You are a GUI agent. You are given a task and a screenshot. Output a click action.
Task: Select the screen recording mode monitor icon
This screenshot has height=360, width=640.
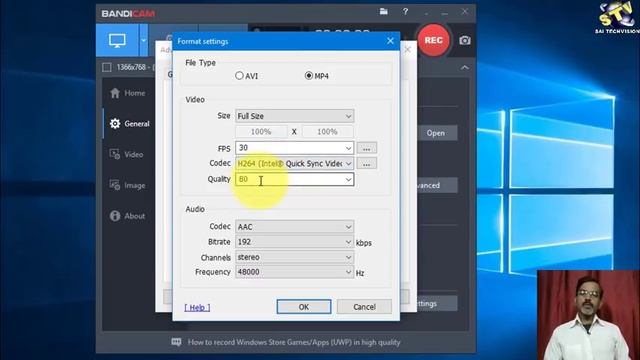point(117,40)
